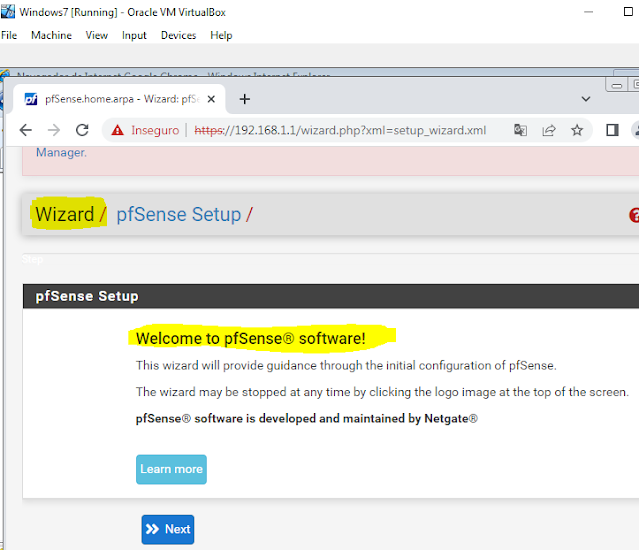The height and width of the screenshot is (550, 639).
Task: Click the Manager link in alert
Action: (x=61, y=152)
